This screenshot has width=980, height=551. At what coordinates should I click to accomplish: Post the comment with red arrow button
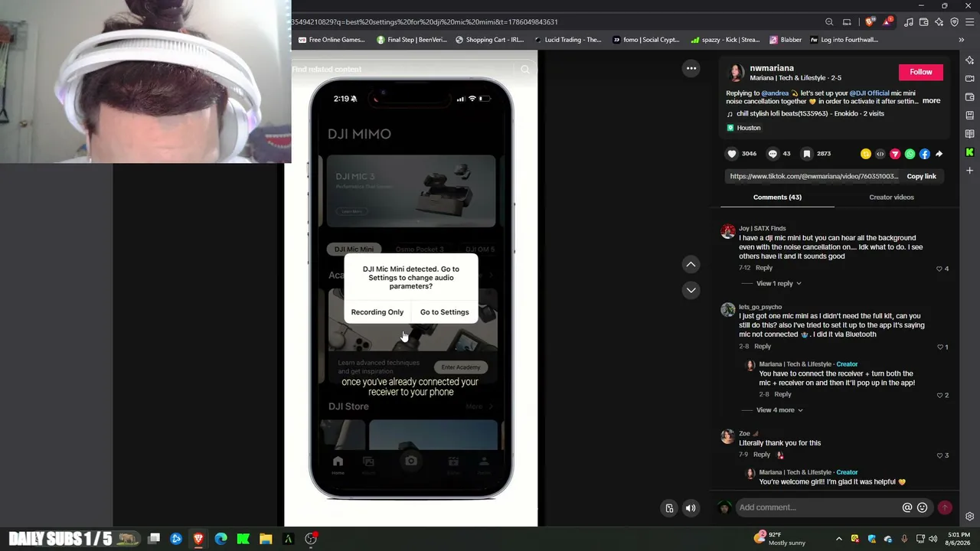coord(945,507)
